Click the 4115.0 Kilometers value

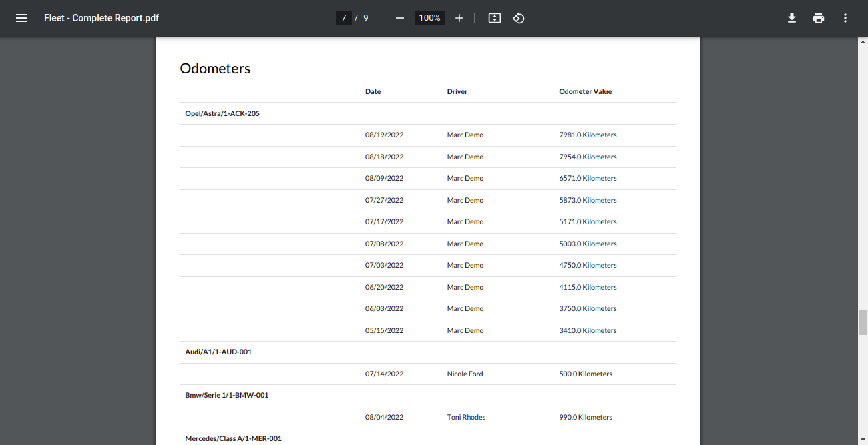[x=588, y=287]
